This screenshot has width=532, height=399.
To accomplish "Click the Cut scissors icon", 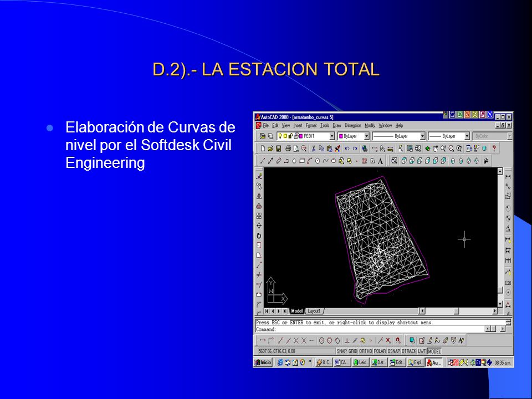I will tap(314, 149).
